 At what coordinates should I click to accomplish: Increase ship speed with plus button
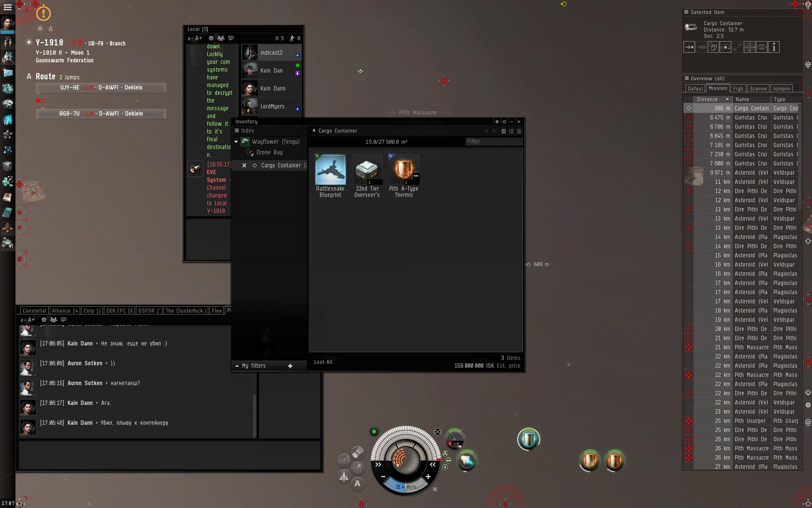428,477
